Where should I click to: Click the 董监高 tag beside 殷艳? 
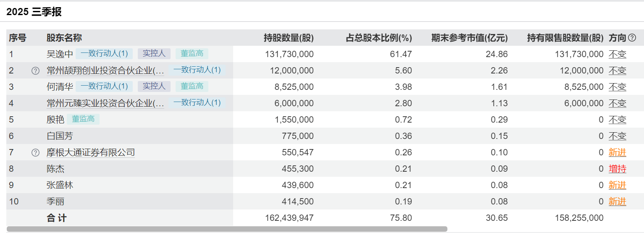tap(83, 119)
